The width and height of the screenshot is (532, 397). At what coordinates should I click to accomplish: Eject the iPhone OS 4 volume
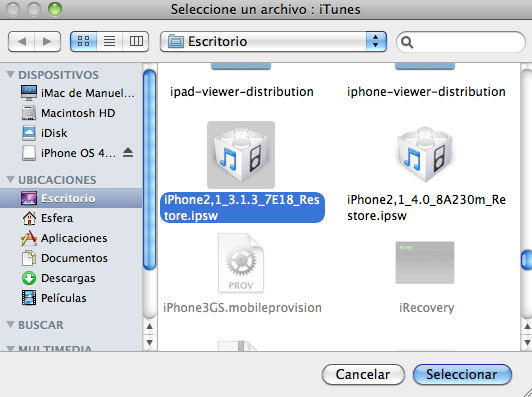(128, 153)
